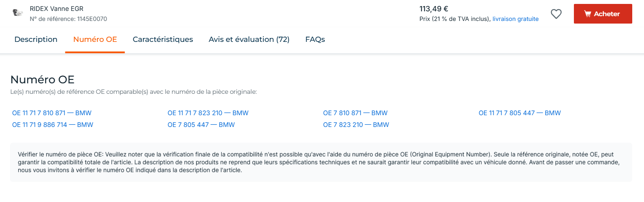Open OE 11 71 7 810 871 BMW link
Image resolution: width=644 pixels, height=202 pixels.
52,113
